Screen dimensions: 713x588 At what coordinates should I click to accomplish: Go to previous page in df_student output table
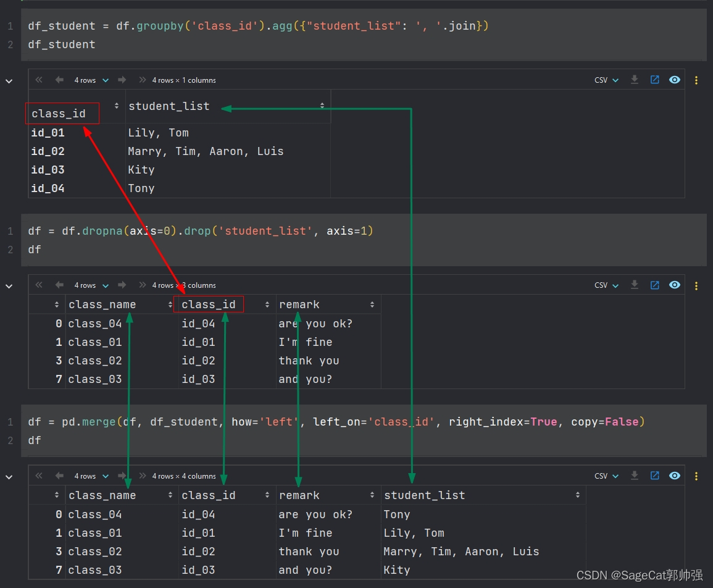click(59, 80)
